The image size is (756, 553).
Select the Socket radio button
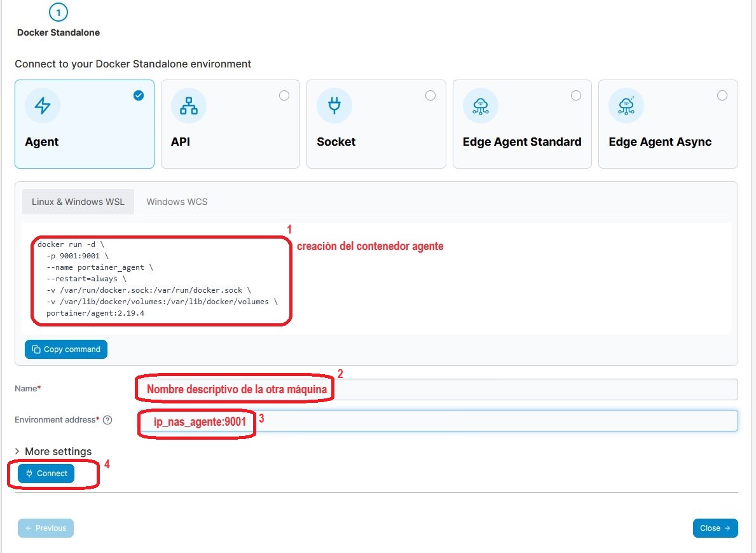(x=430, y=95)
